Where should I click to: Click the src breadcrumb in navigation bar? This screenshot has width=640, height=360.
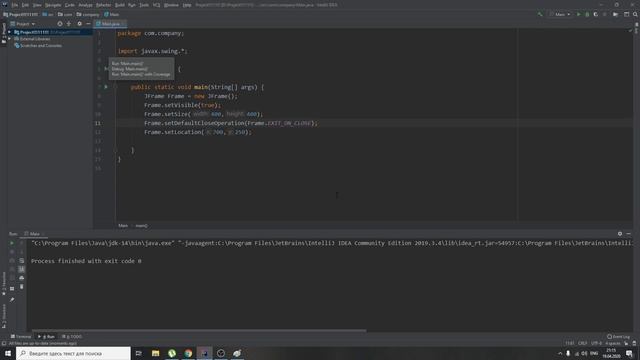[48, 14]
